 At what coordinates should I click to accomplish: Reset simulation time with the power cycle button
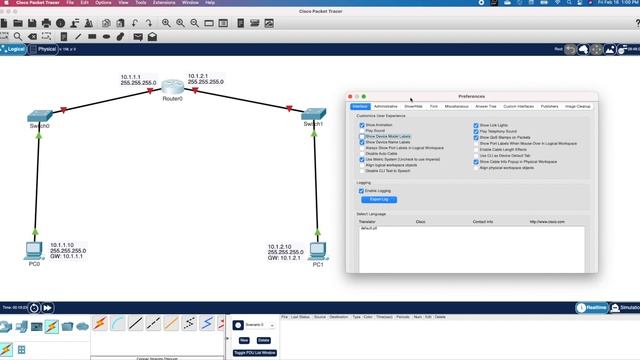[x=34, y=308]
